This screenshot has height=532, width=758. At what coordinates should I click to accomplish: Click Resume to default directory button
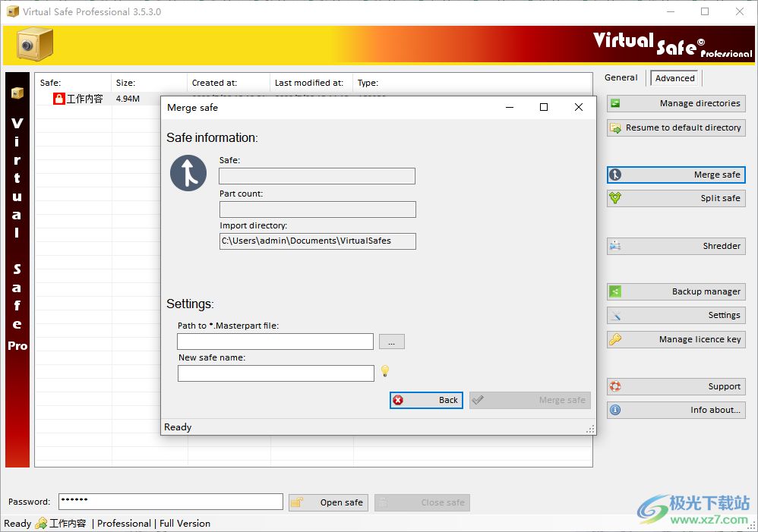click(676, 127)
